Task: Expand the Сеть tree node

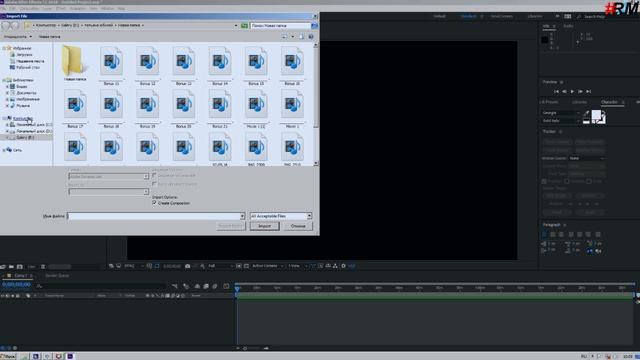Action: click(4, 150)
